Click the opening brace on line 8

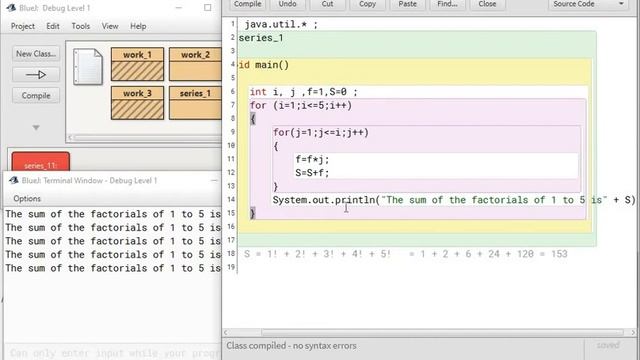point(253,119)
